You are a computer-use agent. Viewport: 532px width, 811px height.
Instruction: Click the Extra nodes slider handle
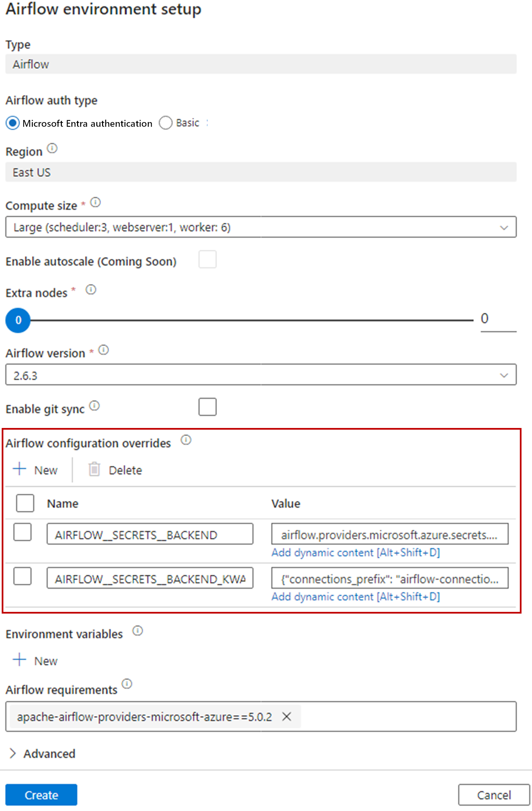[18, 320]
